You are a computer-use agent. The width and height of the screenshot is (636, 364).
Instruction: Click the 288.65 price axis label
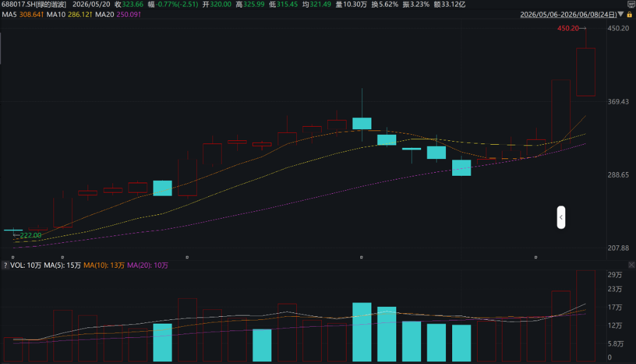pyautogui.click(x=618, y=175)
